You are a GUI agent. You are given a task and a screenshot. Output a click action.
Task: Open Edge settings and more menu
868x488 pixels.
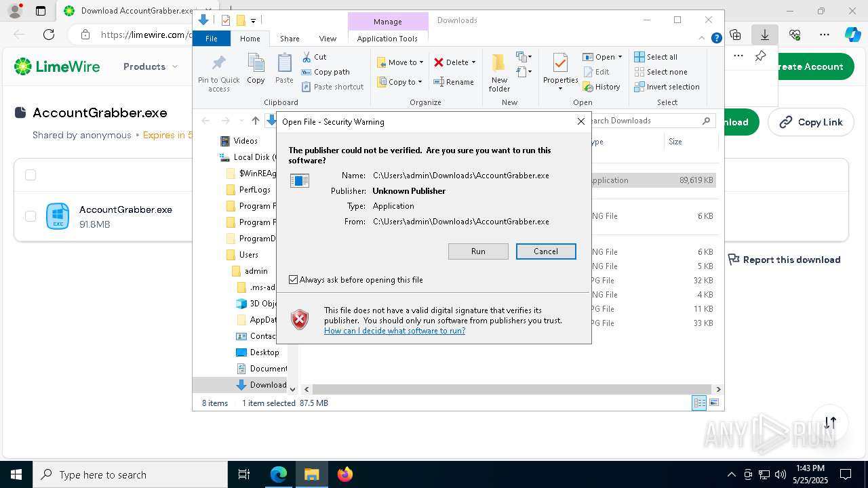[825, 35]
